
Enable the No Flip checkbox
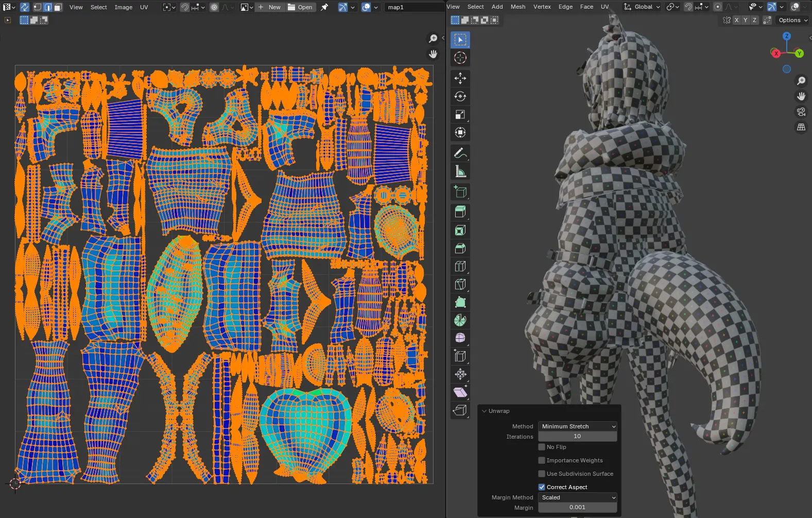click(542, 447)
